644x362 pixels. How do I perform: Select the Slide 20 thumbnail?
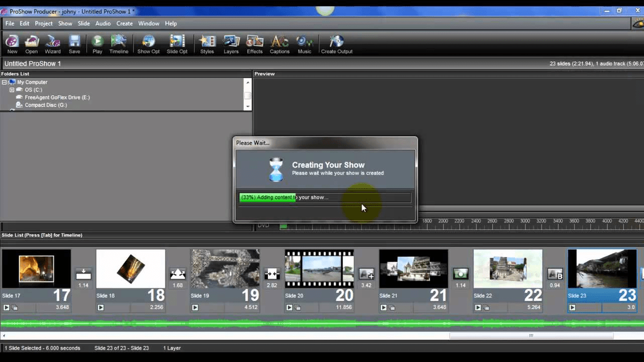(x=319, y=269)
